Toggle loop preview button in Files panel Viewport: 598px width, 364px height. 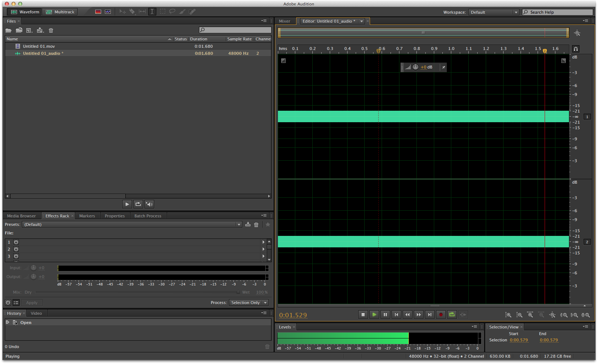[x=138, y=204]
